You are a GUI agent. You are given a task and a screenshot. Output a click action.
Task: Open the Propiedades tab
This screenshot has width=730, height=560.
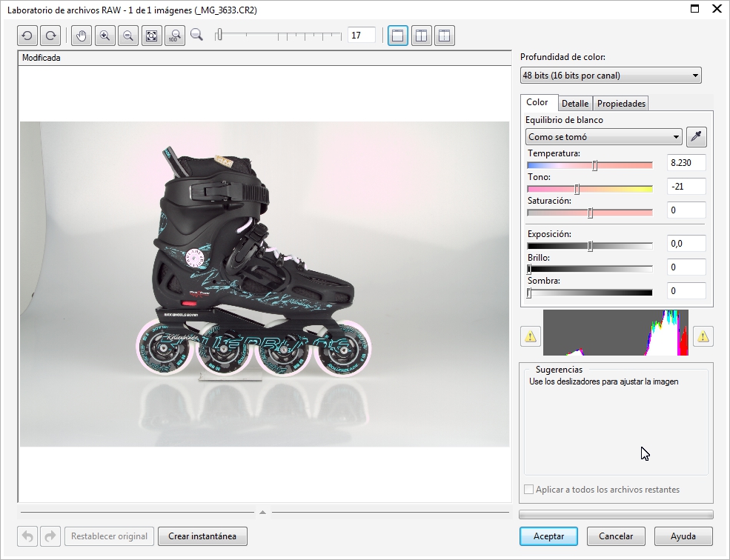[621, 104]
